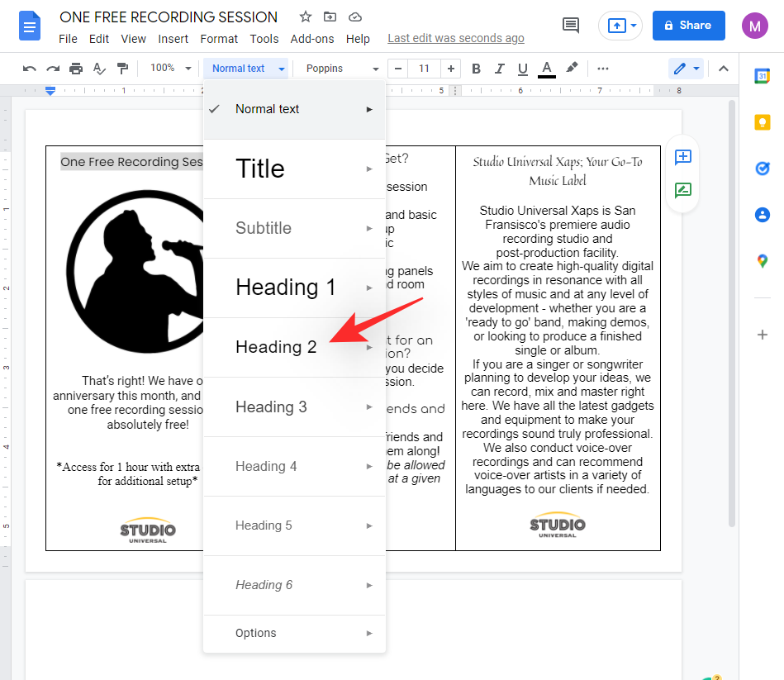Open the Insert menu
Image resolution: width=784 pixels, height=680 pixels.
pos(173,39)
